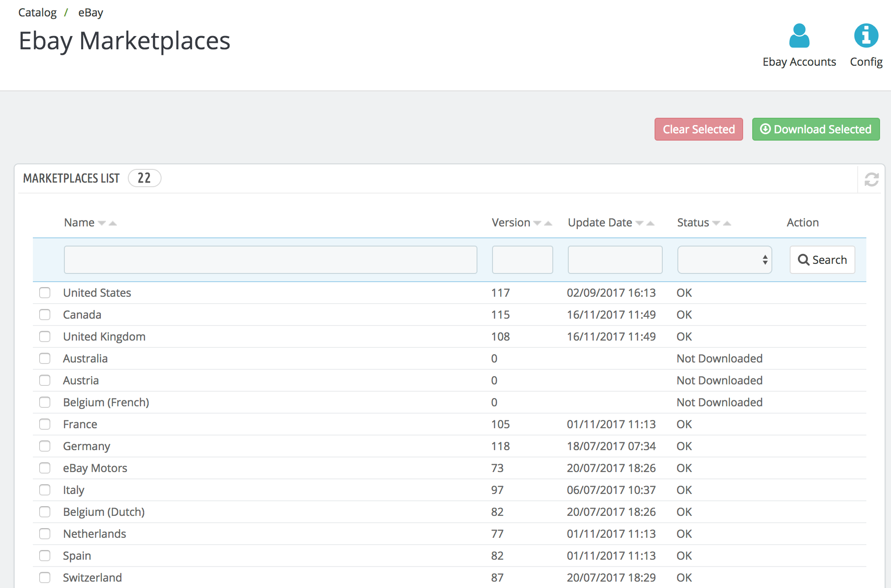Click the marketplaces count badge 22
The image size is (891, 588).
144,178
